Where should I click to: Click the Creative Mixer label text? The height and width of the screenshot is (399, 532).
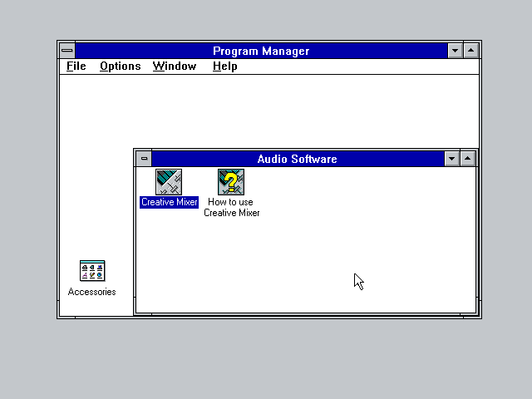click(169, 202)
